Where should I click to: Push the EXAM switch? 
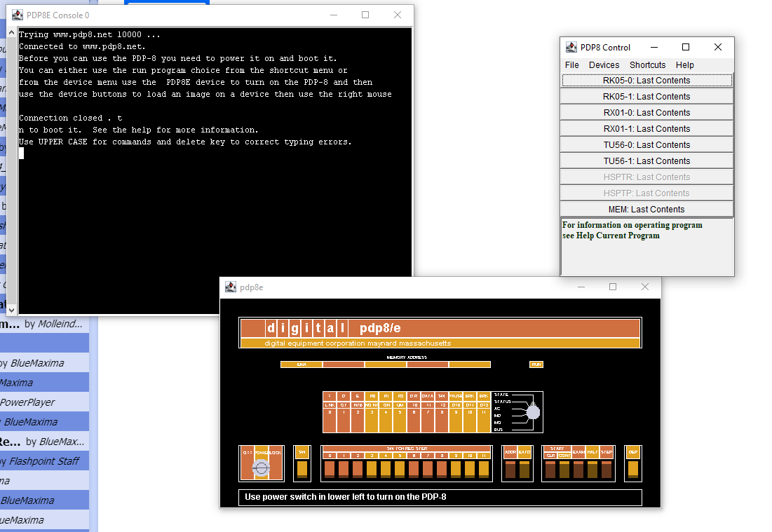(x=578, y=470)
